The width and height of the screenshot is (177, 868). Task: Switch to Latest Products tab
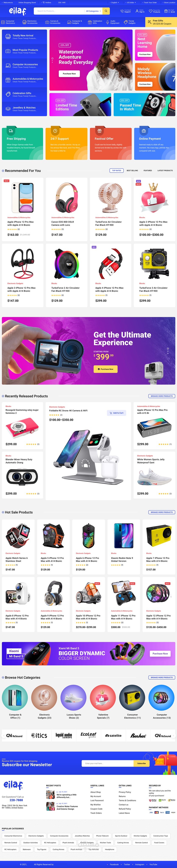click(165, 170)
